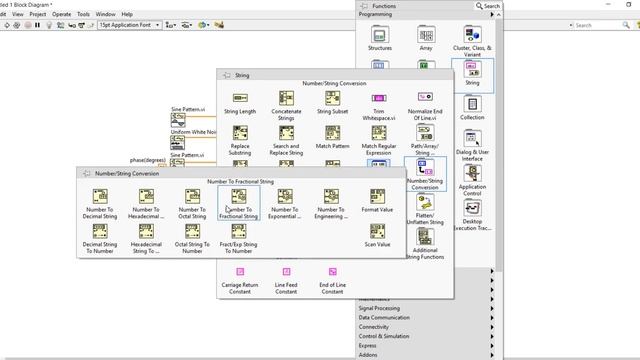Pin the String palette window
Image resolution: width=640 pixels, height=360 pixels.
click(x=227, y=75)
